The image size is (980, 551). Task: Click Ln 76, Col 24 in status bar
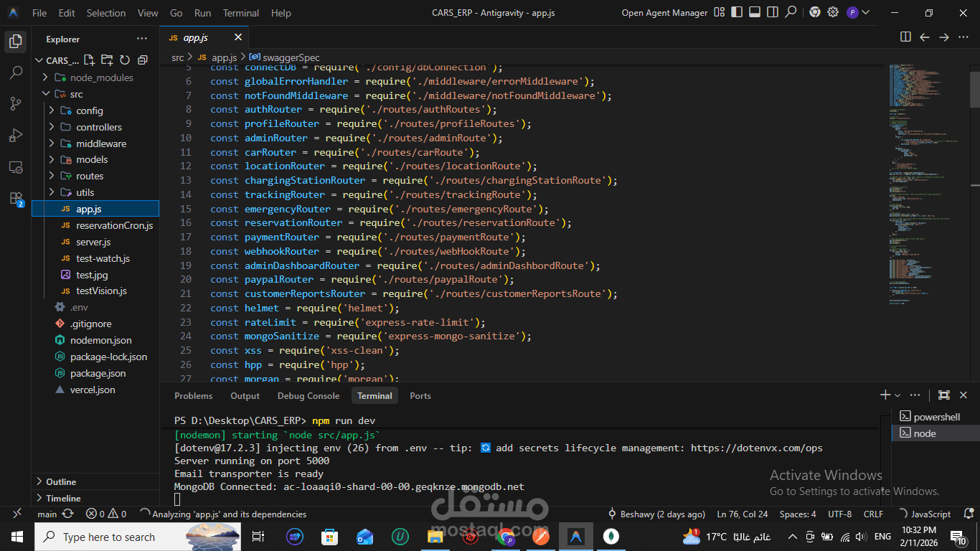(x=743, y=514)
